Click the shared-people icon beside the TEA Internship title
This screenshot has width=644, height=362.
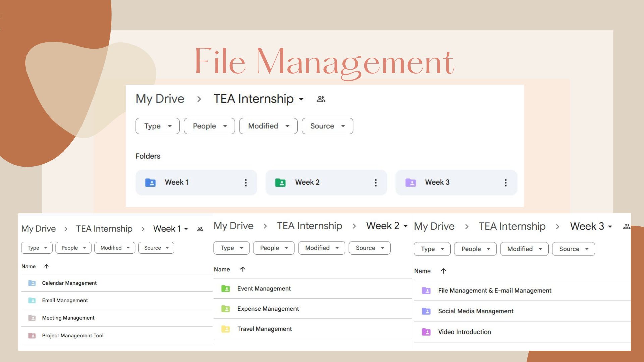pyautogui.click(x=321, y=99)
